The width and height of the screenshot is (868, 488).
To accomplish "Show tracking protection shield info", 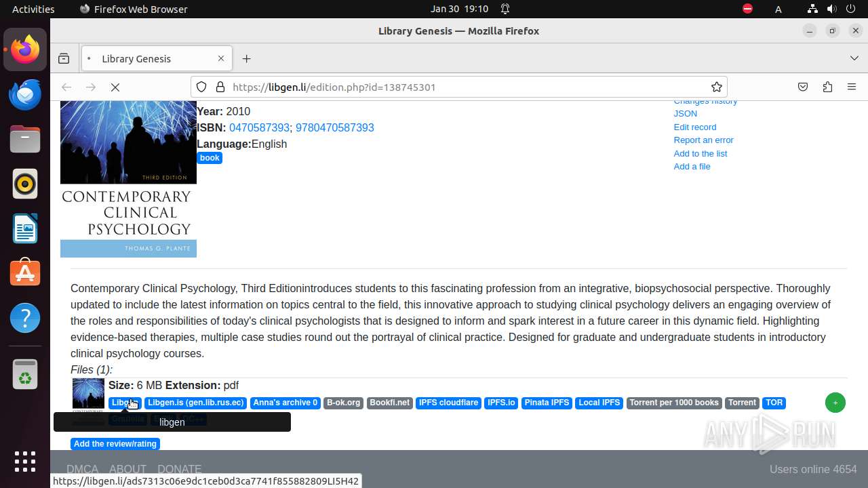I will (x=201, y=87).
